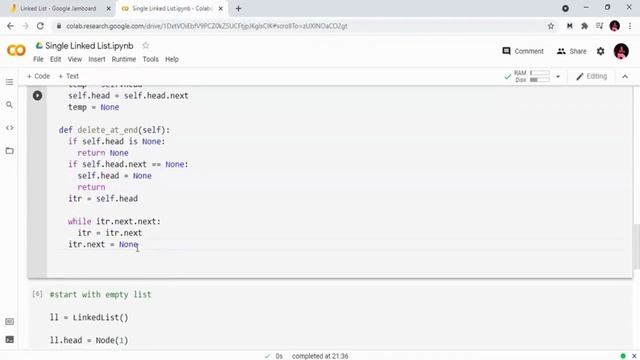Open the Insert menu

(97, 59)
